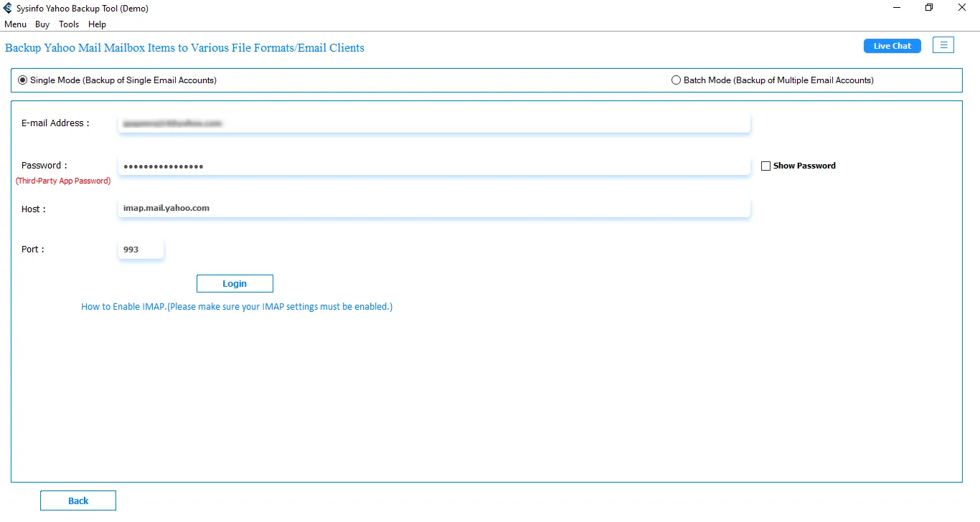Viewport: 980px width, 522px height.
Task: Minimize the Sysinfo window
Action: (x=897, y=8)
